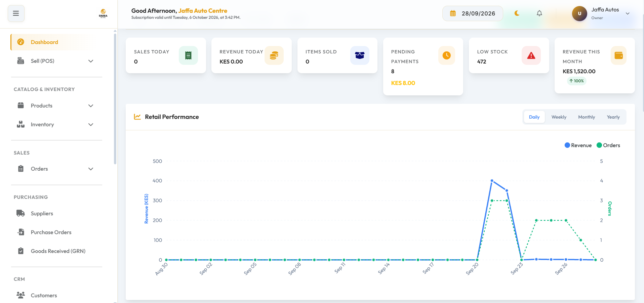Click the Items Sold card
The image size is (644, 303).
tap(337, 55)
